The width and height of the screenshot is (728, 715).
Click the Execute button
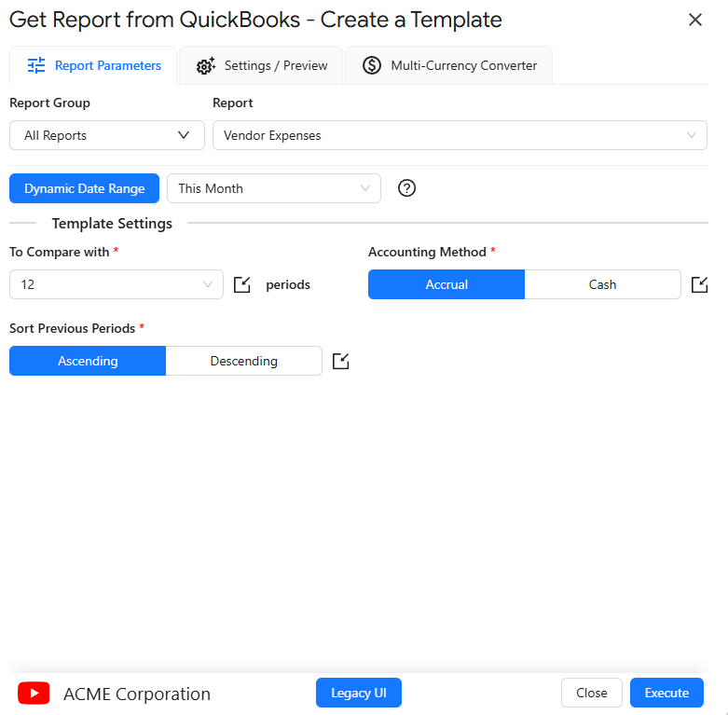pos(666,693)
